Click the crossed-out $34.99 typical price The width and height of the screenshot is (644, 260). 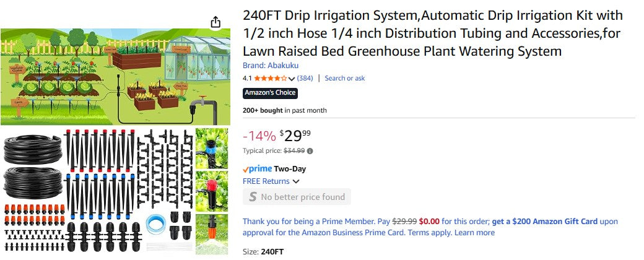[x=294, y=150]
